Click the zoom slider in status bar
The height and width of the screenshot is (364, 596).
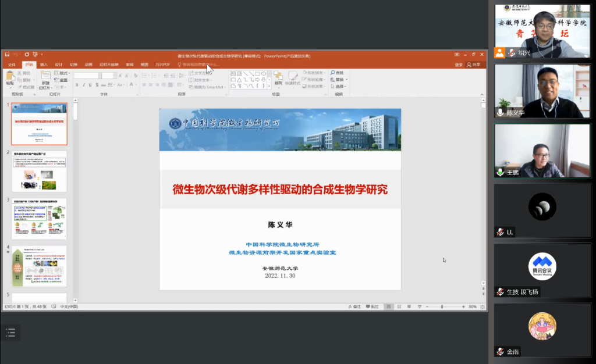[442, 306]
